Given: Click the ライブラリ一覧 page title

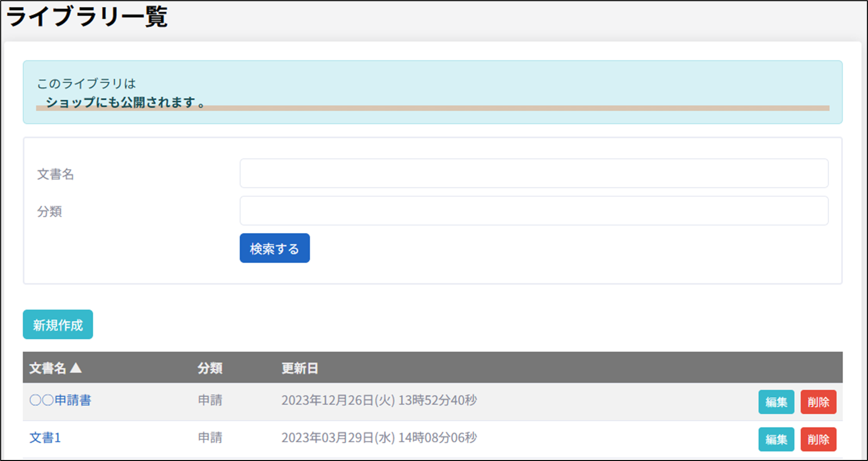Looking at the screenshot, I should [x=87, y=16].
